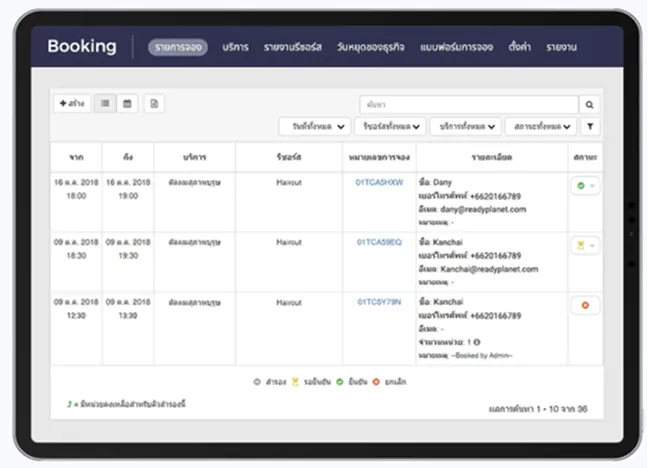The height and width of the screenshot is (468, 648).
Task: Open booking number 01TCA5HXW link
Action: pos(379,183)
